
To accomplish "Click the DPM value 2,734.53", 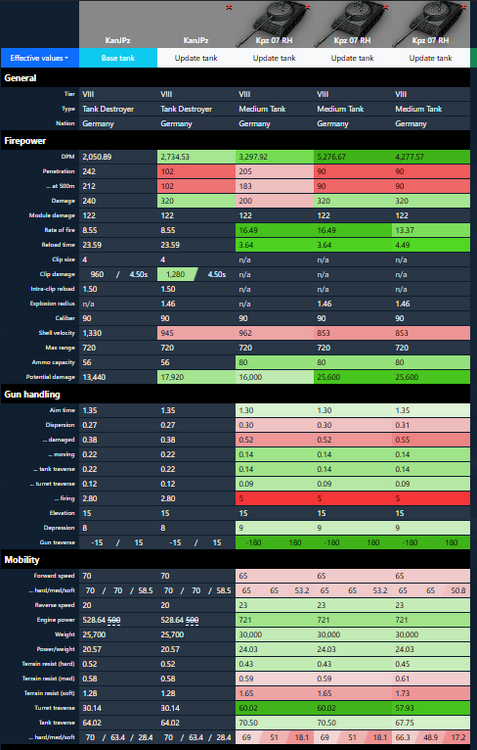I will coord(177,156).
